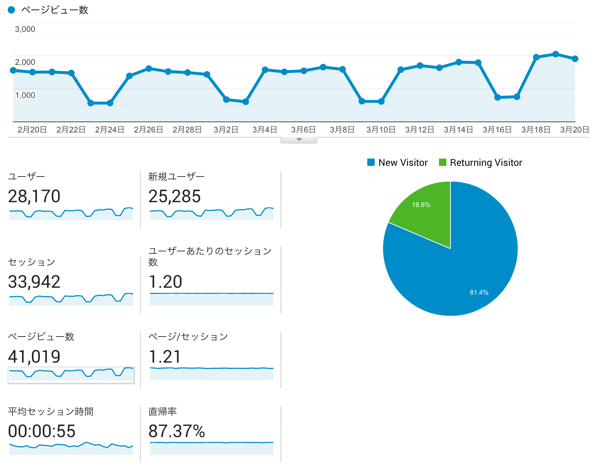Click the 3月10日 low data point
This screenshot has height=469, width=600.
click(381, 101)
